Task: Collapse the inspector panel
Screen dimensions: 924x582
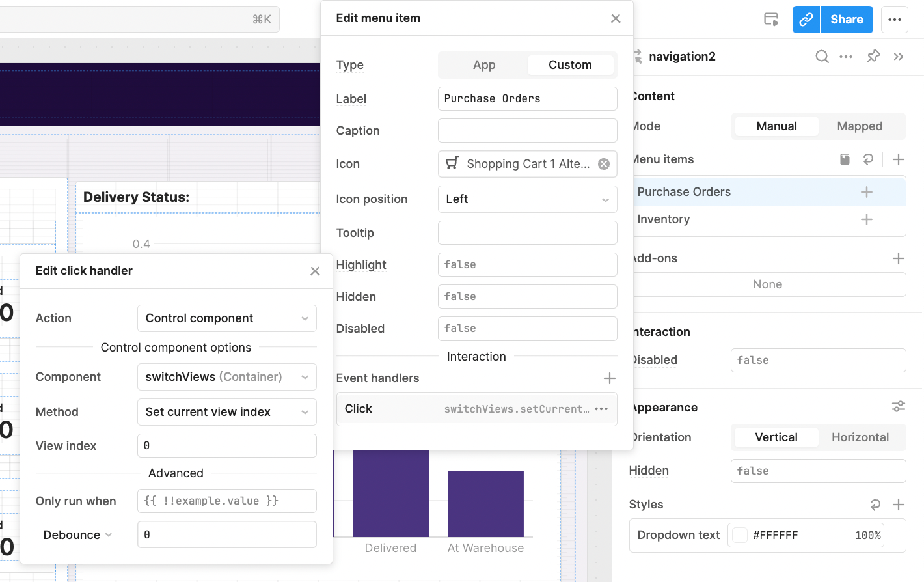Action: (899, 57)
